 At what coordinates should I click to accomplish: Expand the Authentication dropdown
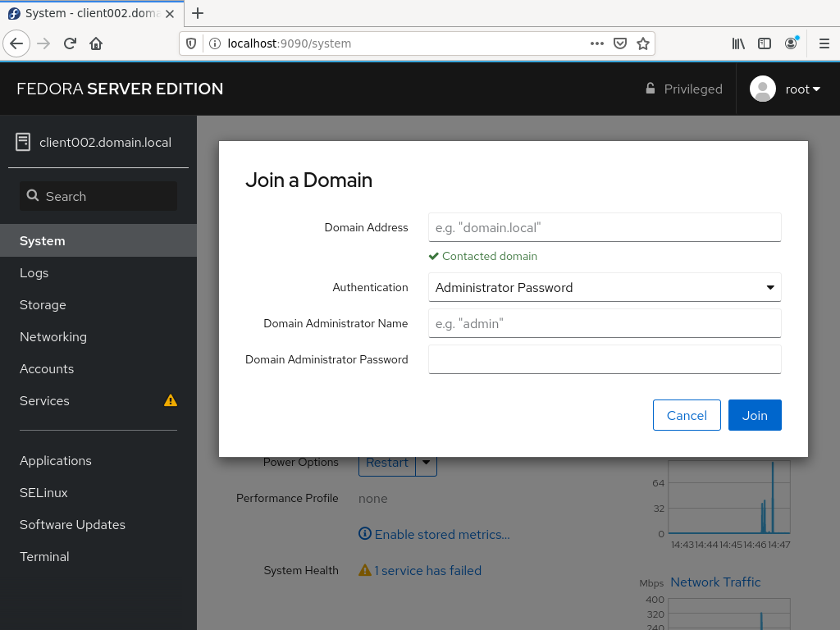tap(605, 287)
